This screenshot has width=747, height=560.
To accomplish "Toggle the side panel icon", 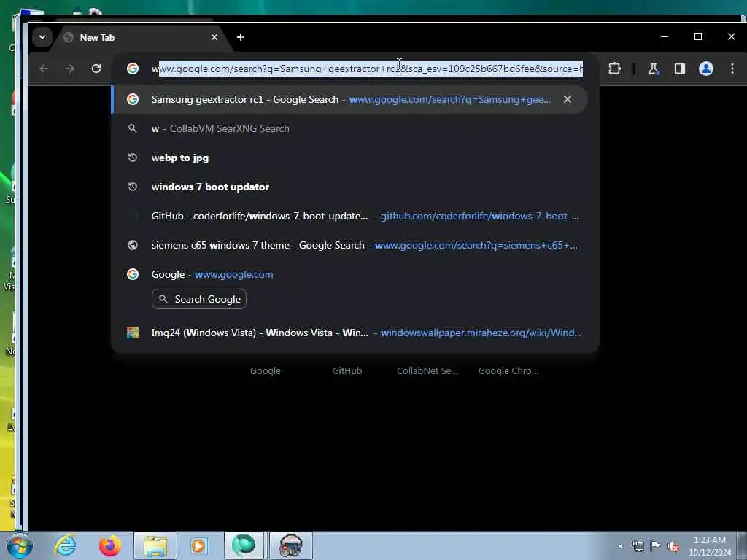I will coord(680,69).
